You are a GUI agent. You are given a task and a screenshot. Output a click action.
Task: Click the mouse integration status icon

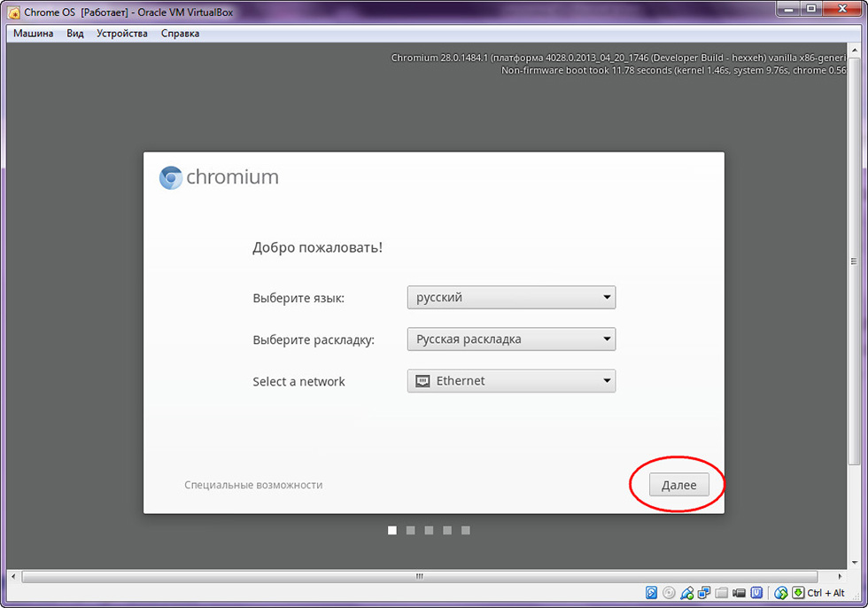click(780, 593)
